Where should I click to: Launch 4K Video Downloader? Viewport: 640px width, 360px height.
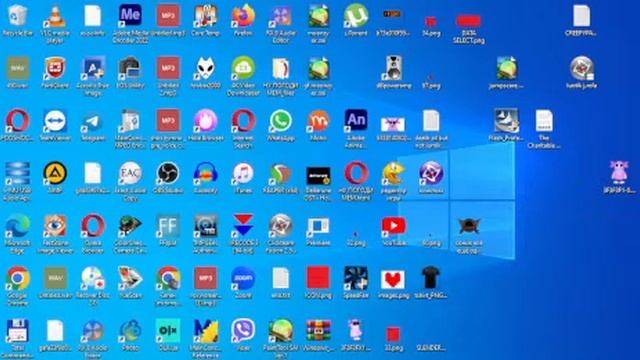pyautogui.click(x=243, y=68)
